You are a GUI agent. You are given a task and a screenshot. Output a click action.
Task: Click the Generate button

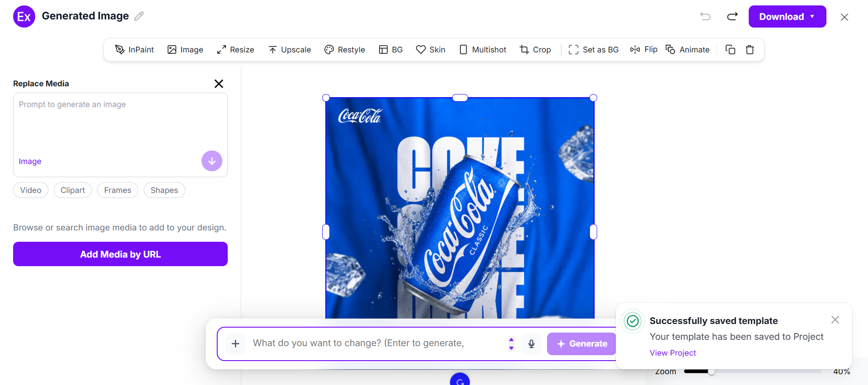click(x=582, y=344)
